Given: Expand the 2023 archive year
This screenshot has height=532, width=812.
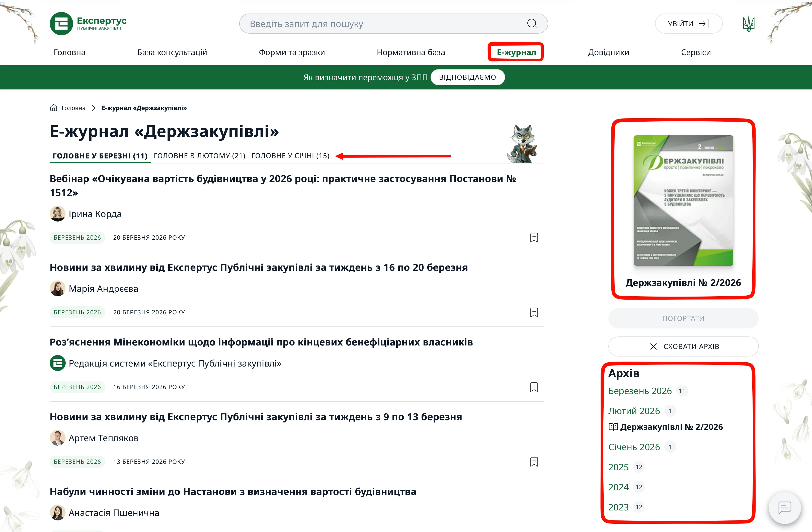Looking at the screenshot, I should 618,507.
